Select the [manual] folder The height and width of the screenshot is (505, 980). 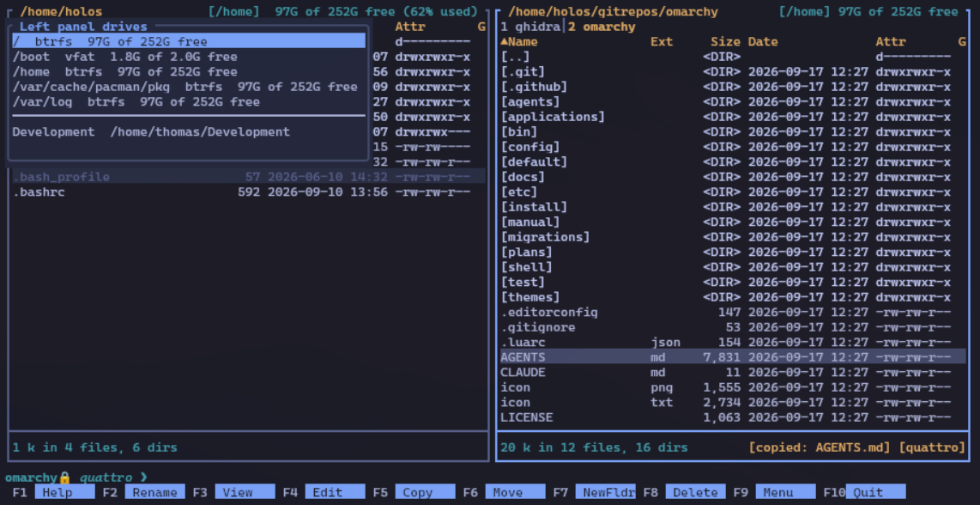[x=733, y=222]
